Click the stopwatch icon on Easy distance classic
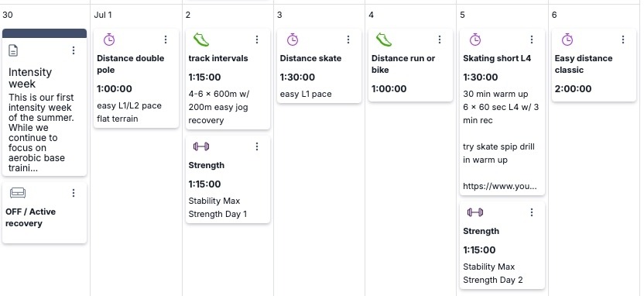The image size is (644, 296). click(567, 40)
